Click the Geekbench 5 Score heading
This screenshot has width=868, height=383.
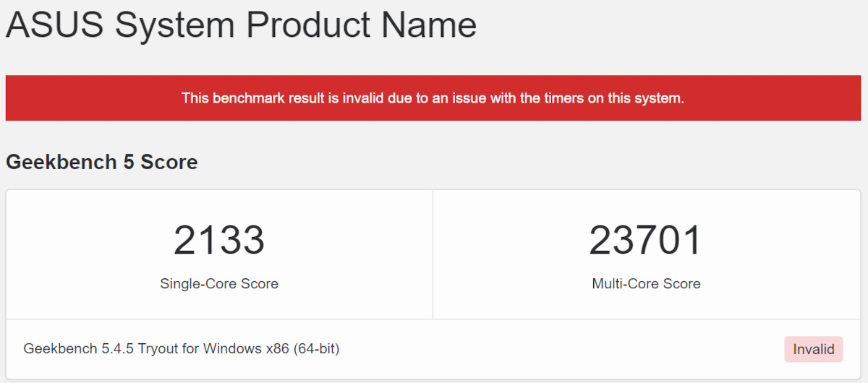(x=102, y=162)
